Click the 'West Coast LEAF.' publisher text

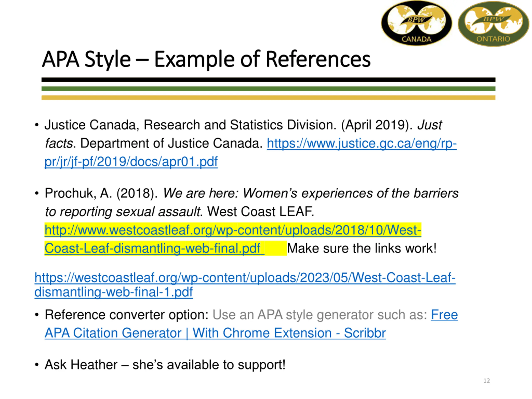tap(261, 212)
